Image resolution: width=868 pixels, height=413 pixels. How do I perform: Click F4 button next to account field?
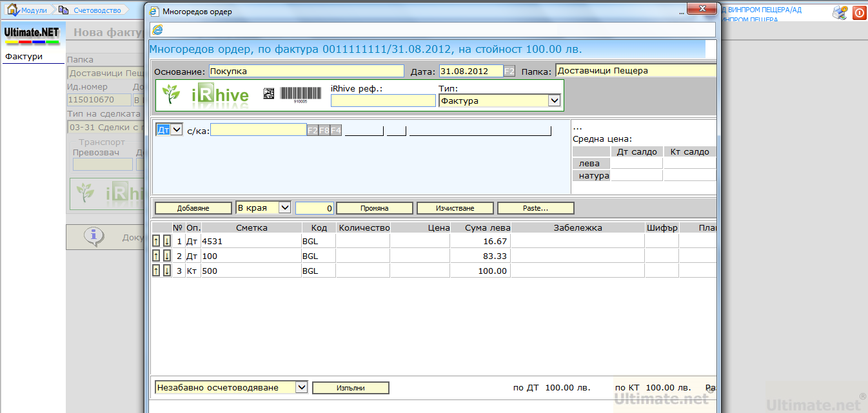click(x=336, y=130)
